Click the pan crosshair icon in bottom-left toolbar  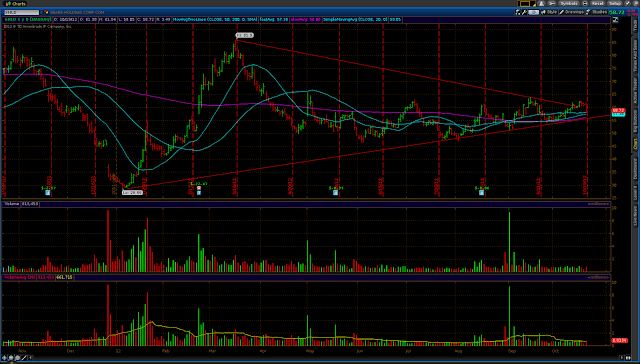pyautogui.click(x=4, y=358)
